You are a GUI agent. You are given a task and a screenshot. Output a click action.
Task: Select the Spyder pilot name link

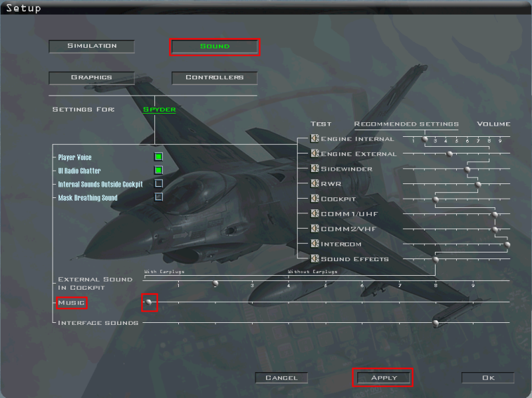[159, 109]
